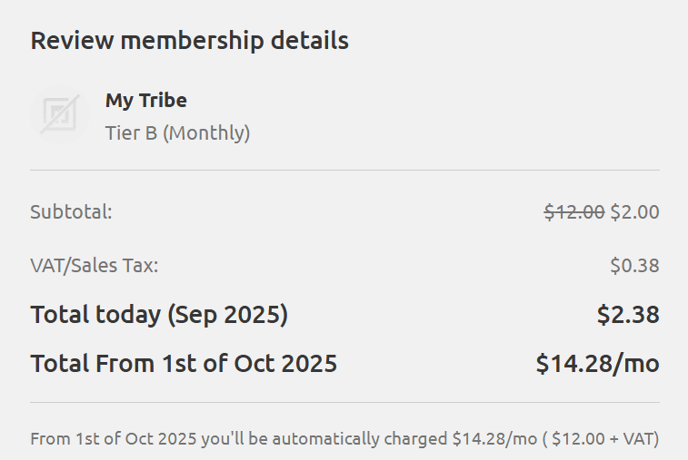This screenshot has width=688, height=460.
Task: Click the $14.28/mo recurring total
Action: tap(598, 363)
